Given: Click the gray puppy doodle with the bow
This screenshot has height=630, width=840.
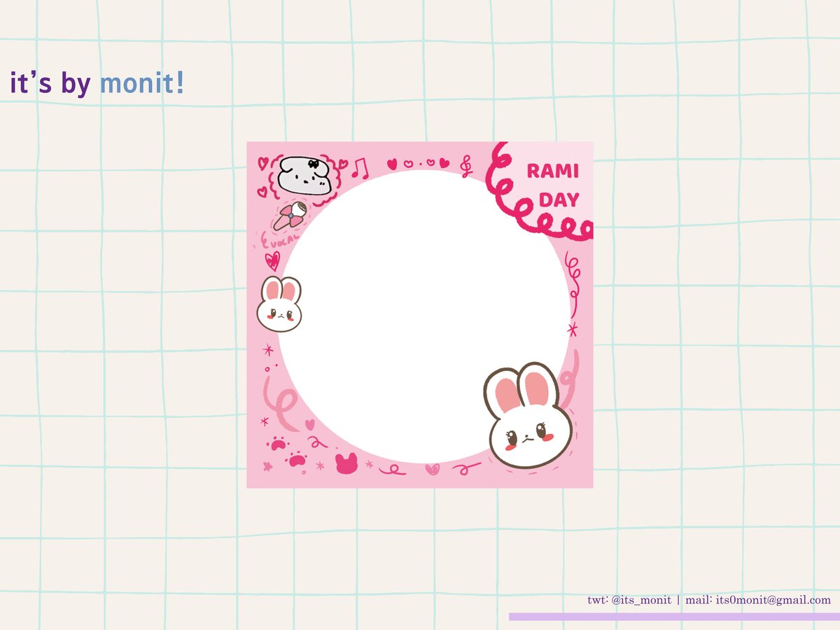Looking at the screenshot, I should tap(305, 176).
